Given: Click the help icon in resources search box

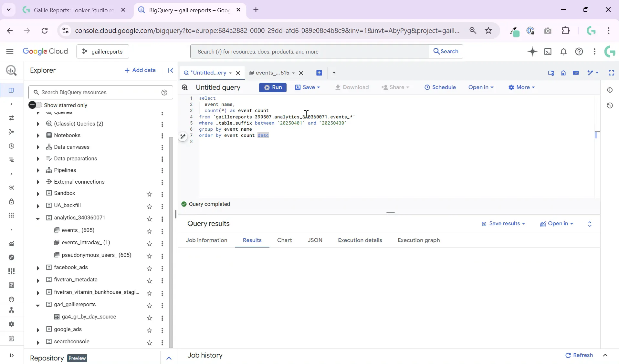Looking at the screenshot, I should tap(164, 93).
